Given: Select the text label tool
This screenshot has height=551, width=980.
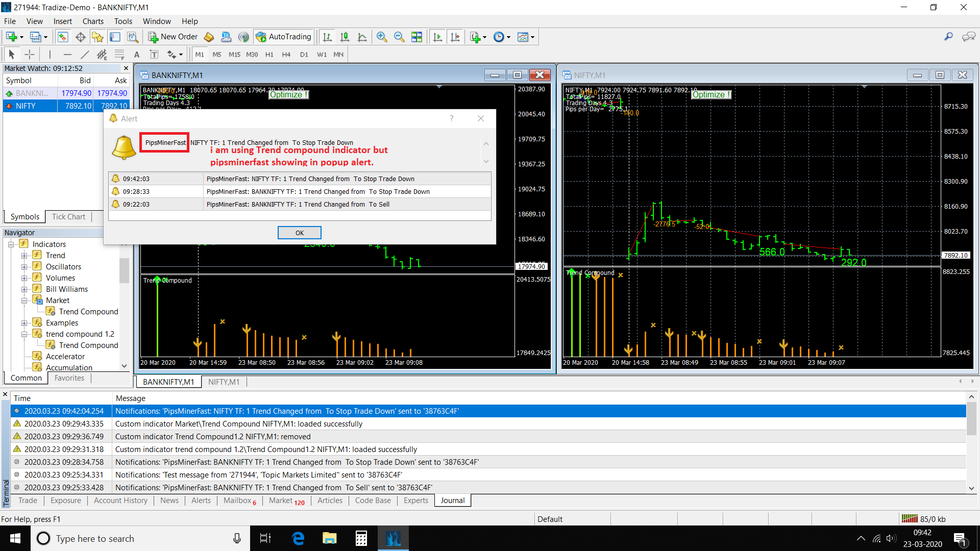Looking at the screenshot, I should [136, 55].
